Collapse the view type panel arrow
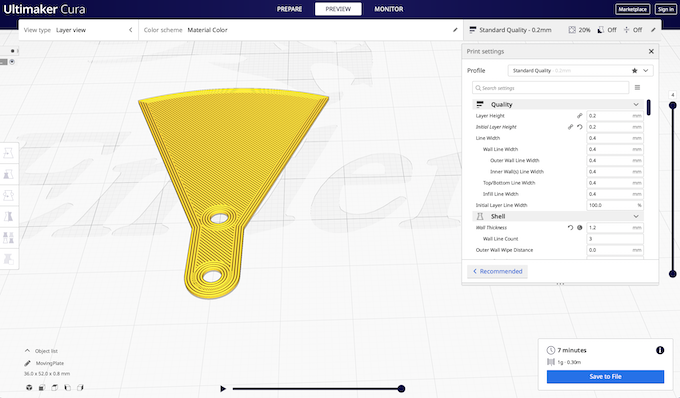Screen dimensions: 680x398 (131, 30)
